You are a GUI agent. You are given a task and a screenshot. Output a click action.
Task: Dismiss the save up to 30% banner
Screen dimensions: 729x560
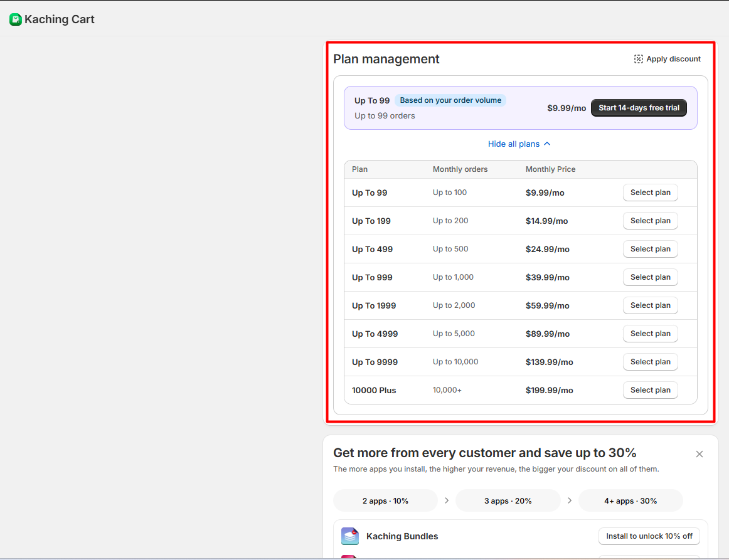[x=700, y=454]
